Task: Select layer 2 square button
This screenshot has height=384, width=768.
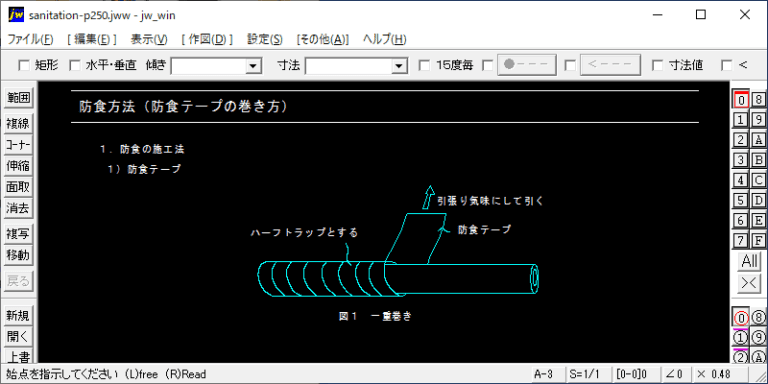Action: pyautogui.click(x=741, y=140)
